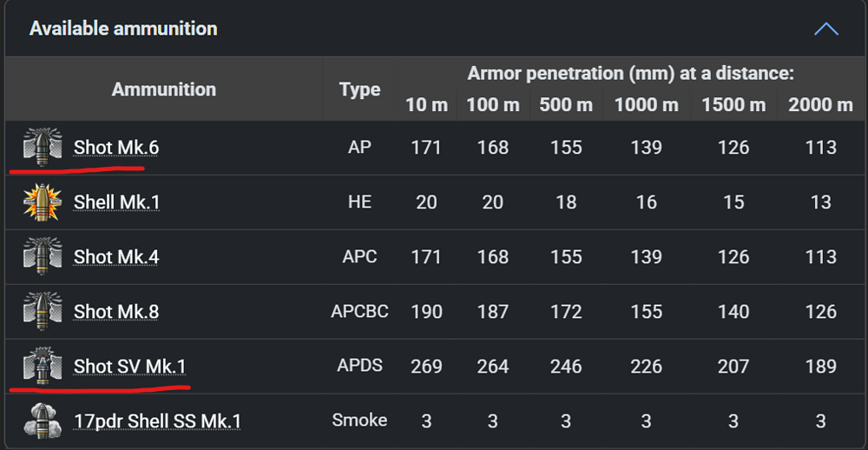Viewport: 868px width, 450px height.
Task: Click the Type column header
Action: point(359,89)
